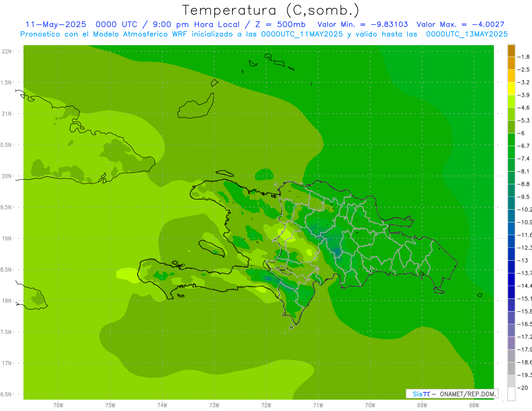Click the "18N" latitude label

click(7, 301)
